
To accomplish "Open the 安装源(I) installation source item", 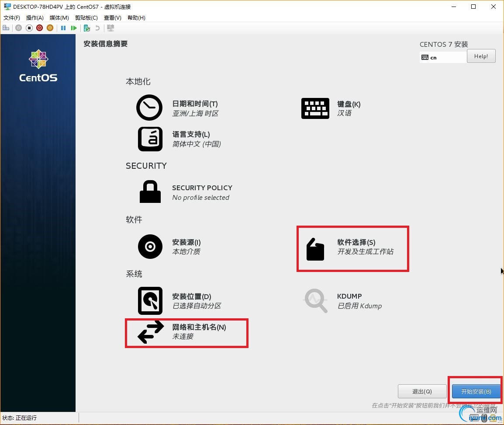I will coord(169,247).
